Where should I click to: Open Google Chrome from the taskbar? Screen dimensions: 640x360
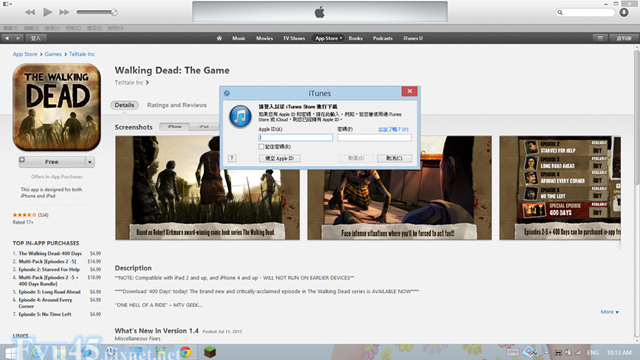185,352
